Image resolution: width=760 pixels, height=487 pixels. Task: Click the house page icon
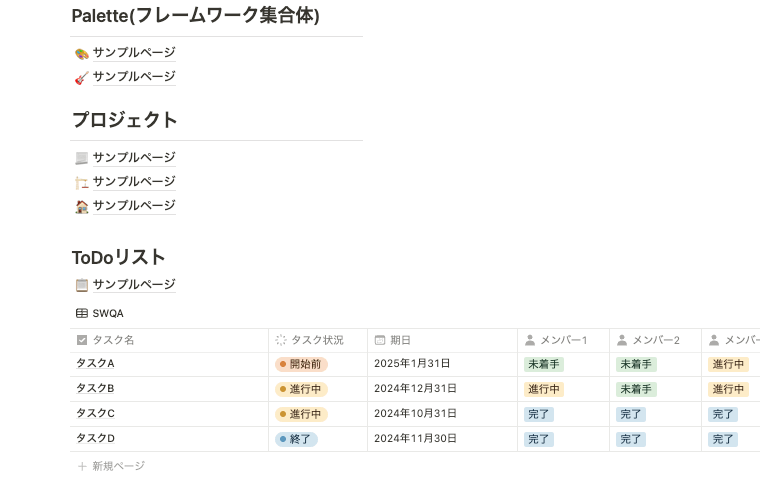(x=82, y=206)
